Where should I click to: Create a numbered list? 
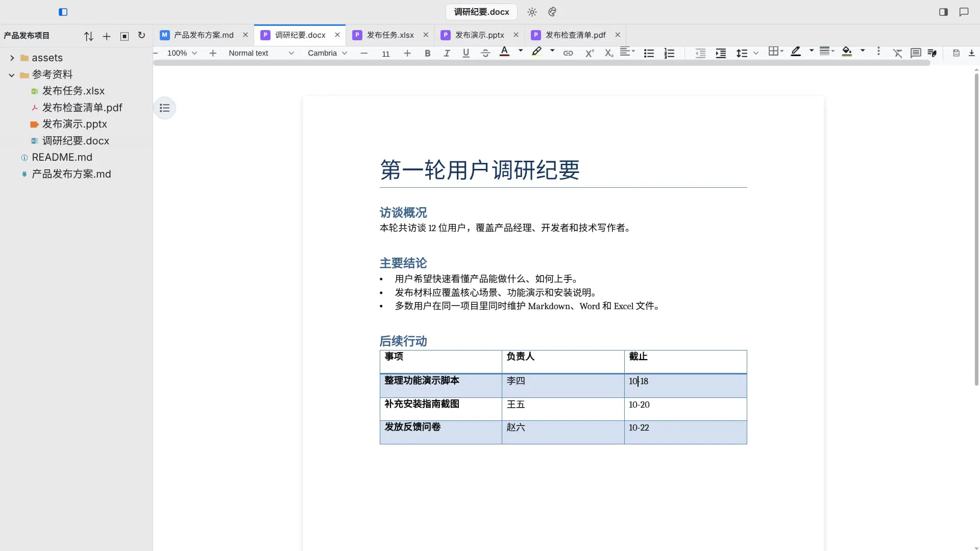click(669, 53)
